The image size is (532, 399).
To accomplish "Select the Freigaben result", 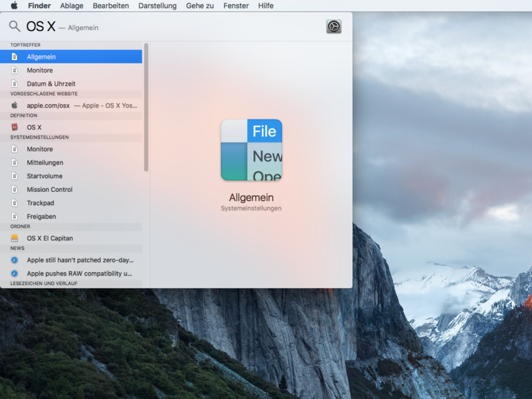I will click(71, 216).
